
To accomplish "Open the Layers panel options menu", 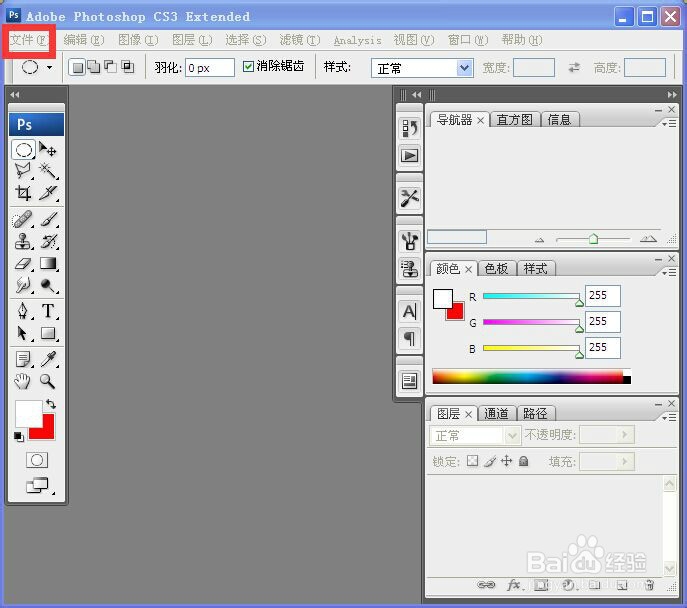I will tap(669, 418).
